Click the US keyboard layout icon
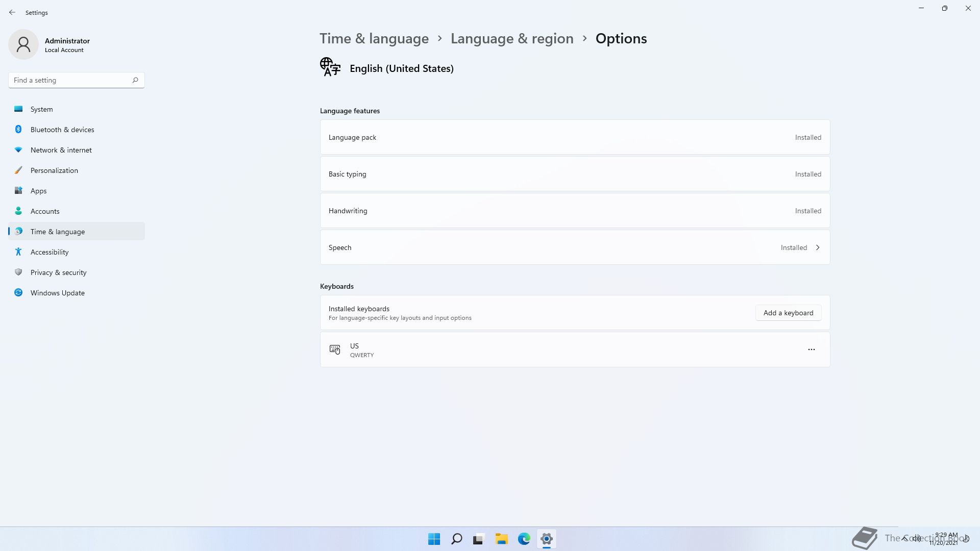This screenshot has height=551, width=980. coord(335,349)
